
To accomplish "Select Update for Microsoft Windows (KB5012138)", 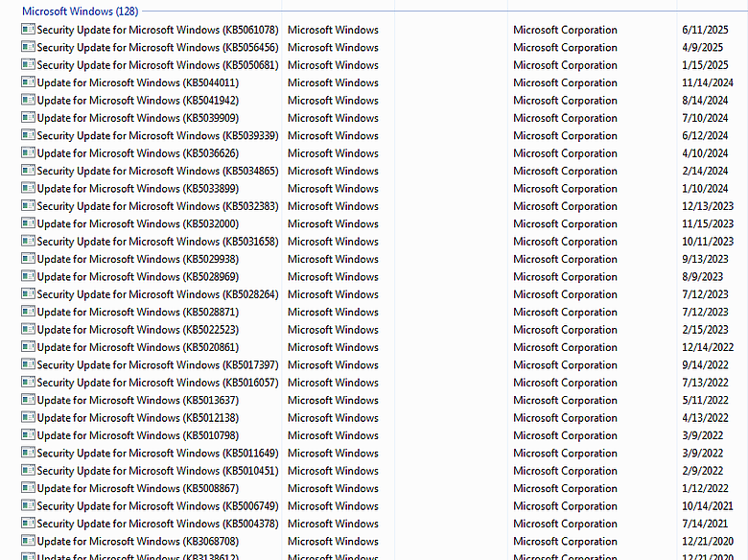I will point(138,418).
